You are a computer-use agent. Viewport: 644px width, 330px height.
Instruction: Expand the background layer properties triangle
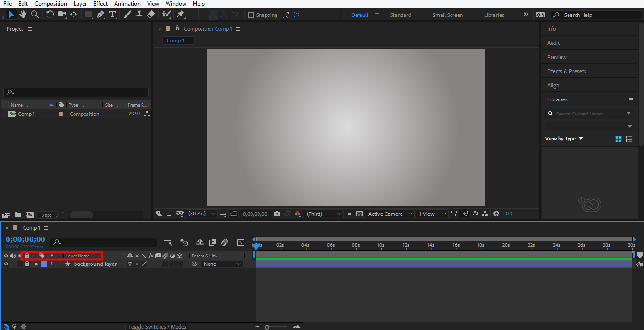(x=37, y=264)
